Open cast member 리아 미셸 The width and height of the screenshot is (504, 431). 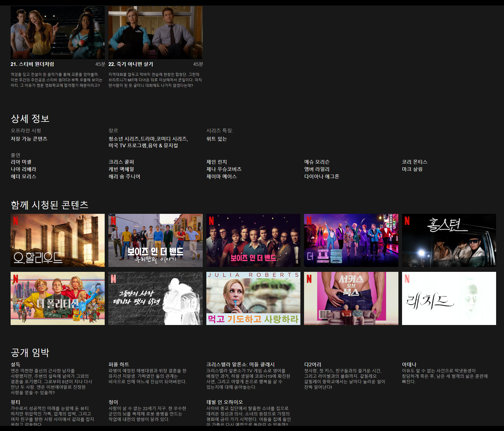click(x=21, y=162)
